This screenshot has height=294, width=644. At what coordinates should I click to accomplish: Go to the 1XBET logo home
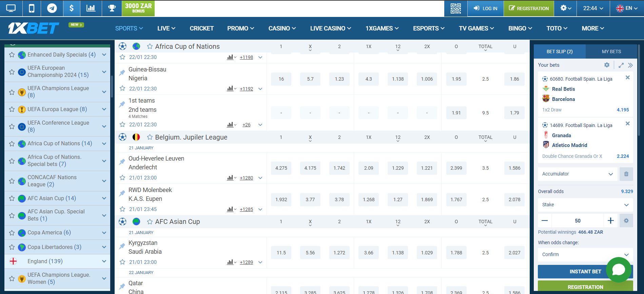(34, 28)
